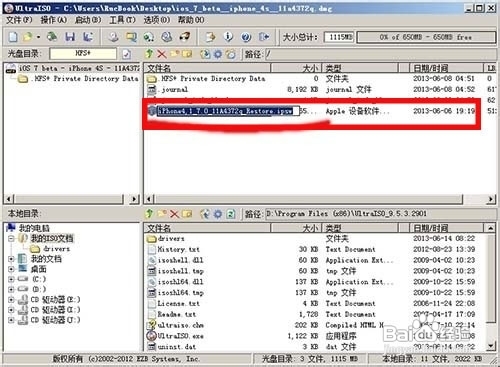Viewport: 500px width, 367px height.
Task: Select 我的电脑 in local tree
Action: [x=34, y=228]
